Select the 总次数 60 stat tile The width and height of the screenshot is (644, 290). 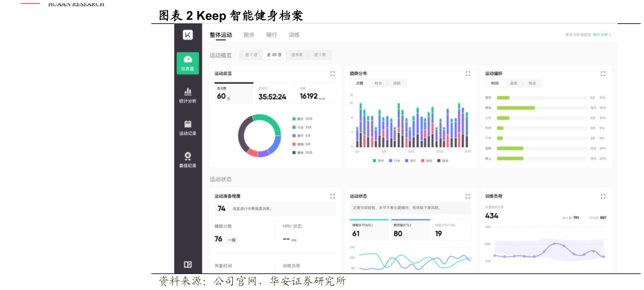coord(234,93)
